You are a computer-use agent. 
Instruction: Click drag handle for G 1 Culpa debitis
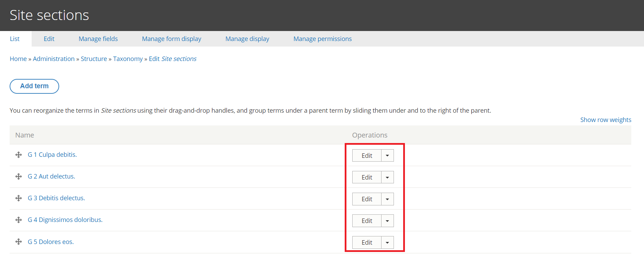click(x=19, y=155)
